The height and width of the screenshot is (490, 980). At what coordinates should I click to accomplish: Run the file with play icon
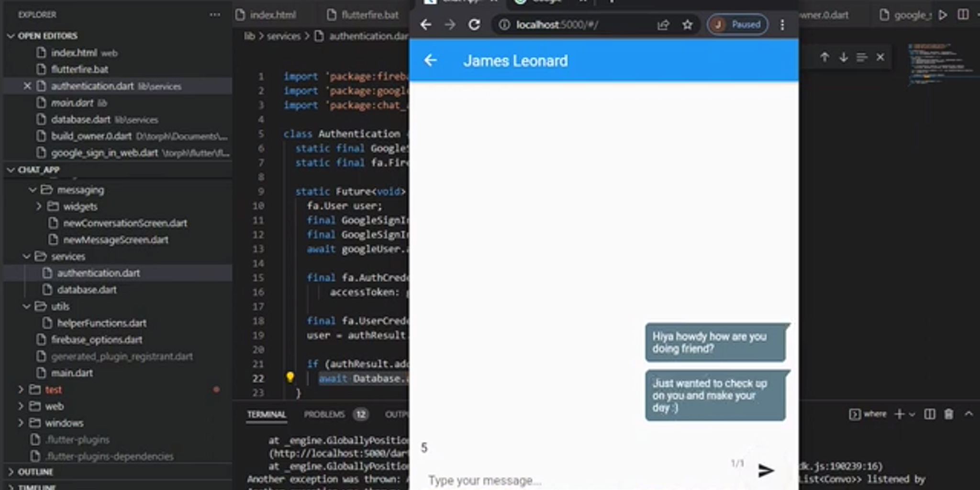point(943,15)
